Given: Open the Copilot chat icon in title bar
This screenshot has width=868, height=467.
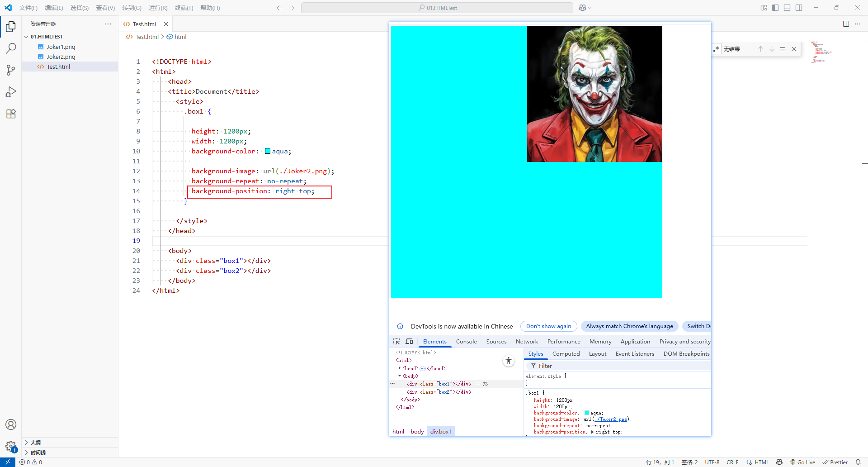Looking at the screenshot, I should (x=583, y=8).
